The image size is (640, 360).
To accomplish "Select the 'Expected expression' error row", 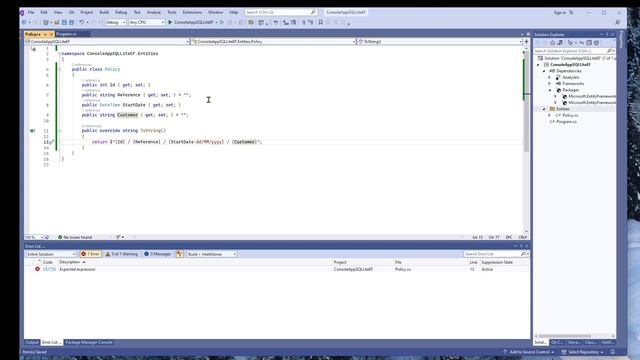I will click(x=278, y=269).
